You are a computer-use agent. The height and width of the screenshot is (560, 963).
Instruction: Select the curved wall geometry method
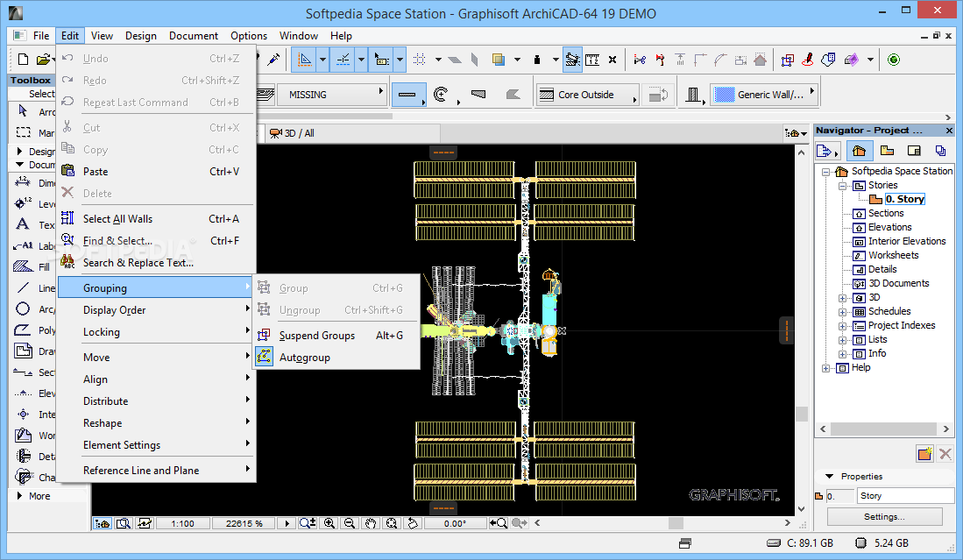441,95
